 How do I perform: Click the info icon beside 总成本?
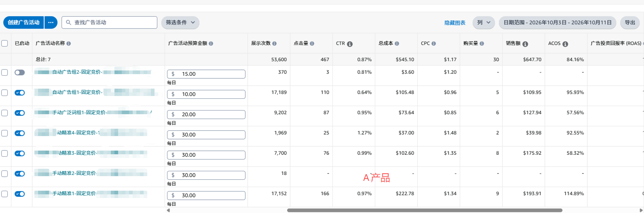point(397,44)
